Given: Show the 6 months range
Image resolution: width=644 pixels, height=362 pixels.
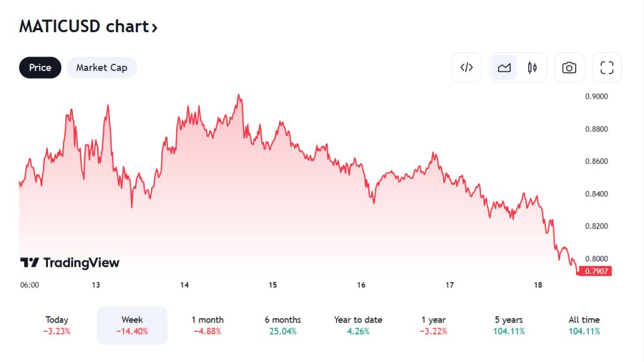Looking at the screenshot, I should (283, 325).
